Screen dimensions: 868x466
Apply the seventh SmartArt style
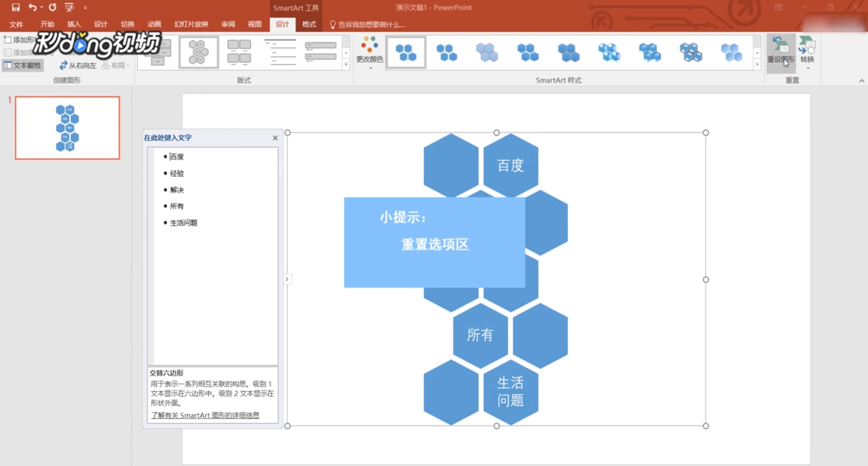click(x=650, y=52)
